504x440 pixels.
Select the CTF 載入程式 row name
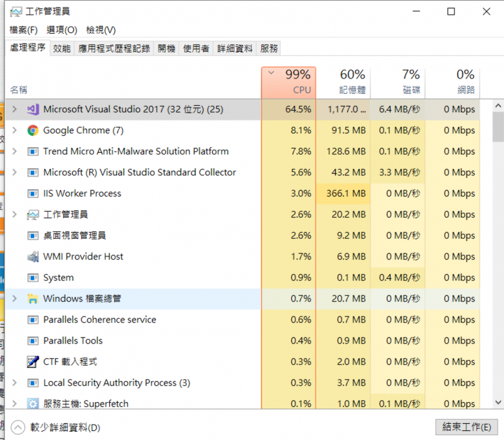pos(70,362)
